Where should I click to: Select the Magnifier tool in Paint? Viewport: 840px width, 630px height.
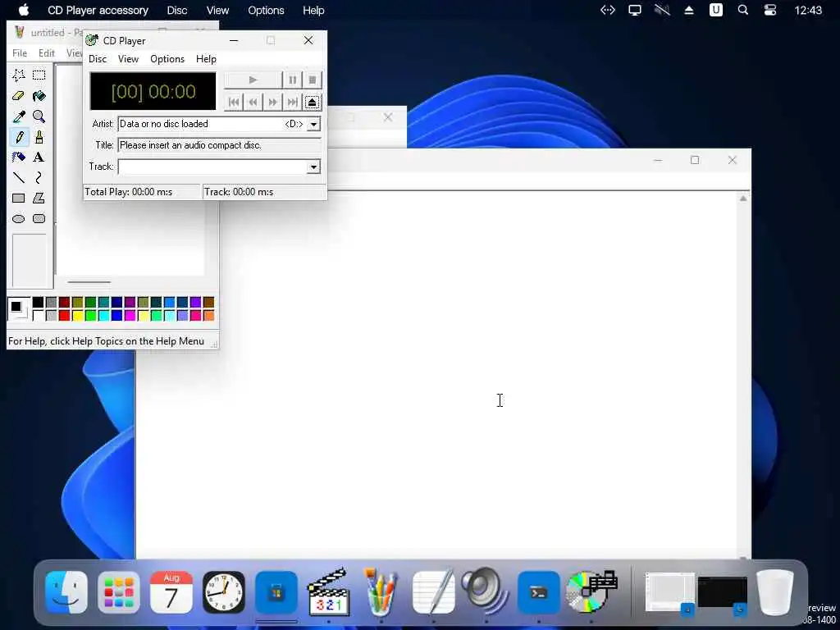coord(39,116)
